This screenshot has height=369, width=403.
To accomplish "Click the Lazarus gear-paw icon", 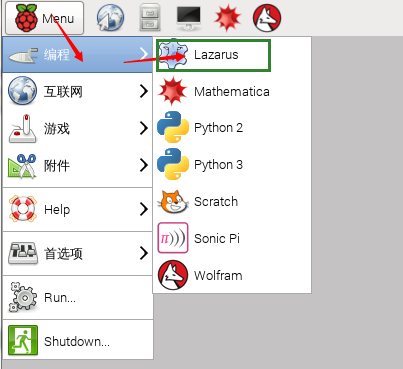I will [x=173, y=54].
